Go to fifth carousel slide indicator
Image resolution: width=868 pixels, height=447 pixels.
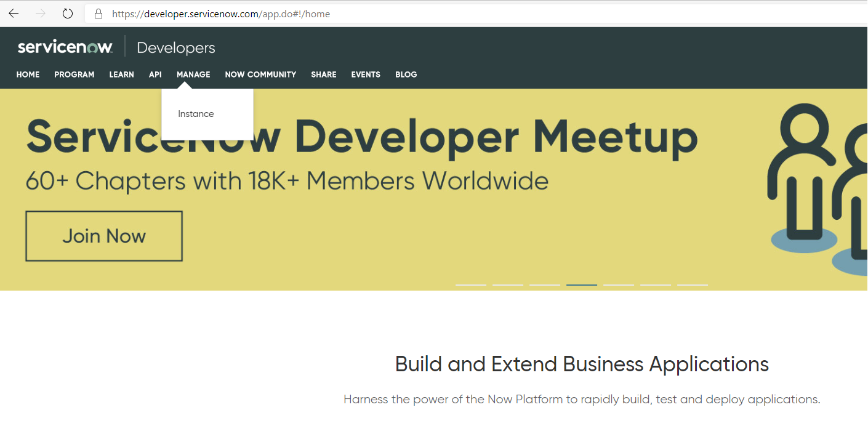click(619, 284)
